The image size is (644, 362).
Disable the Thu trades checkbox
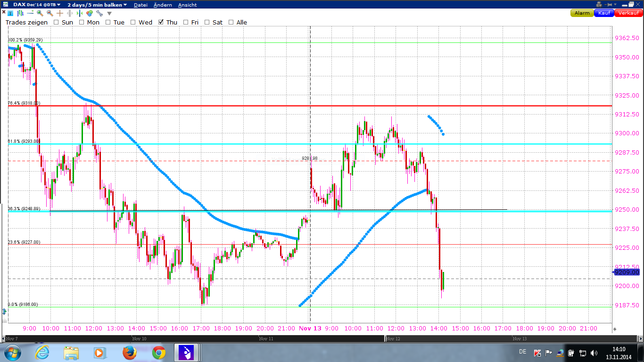161,22
